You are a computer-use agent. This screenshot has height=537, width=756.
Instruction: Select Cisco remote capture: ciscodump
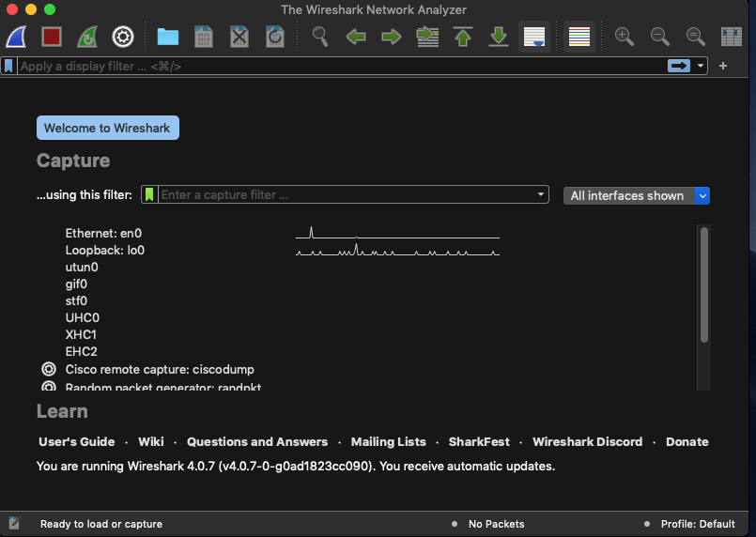pos(160,369)
